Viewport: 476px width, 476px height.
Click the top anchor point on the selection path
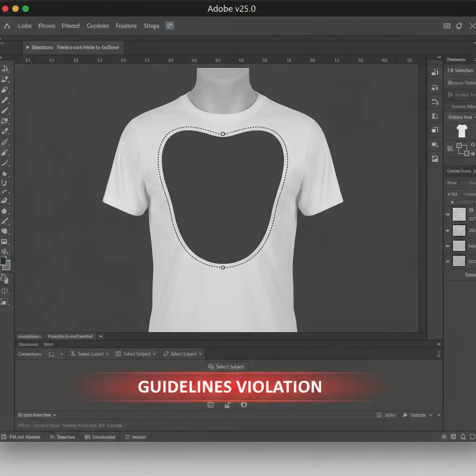pos(223,134)
